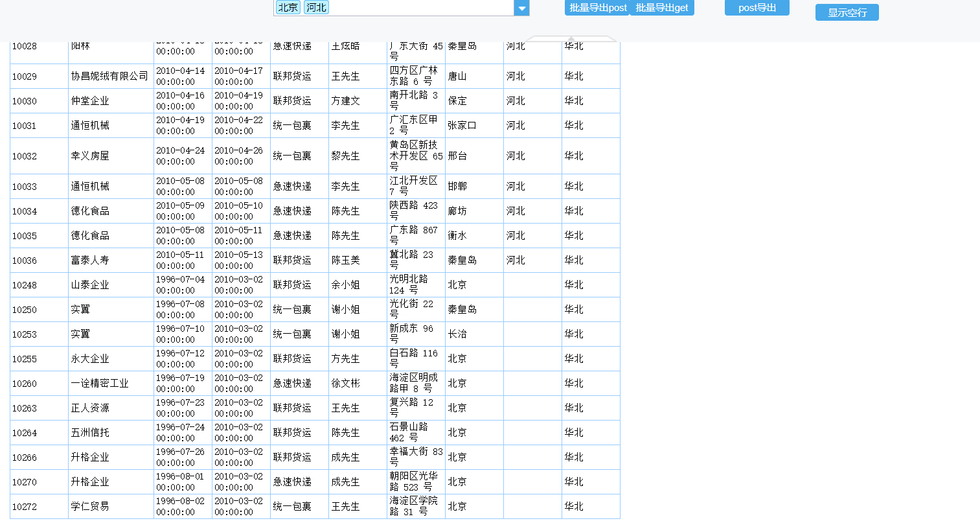
Task: Select company cell 五洲信托
Action: click(x=111, y=433)
